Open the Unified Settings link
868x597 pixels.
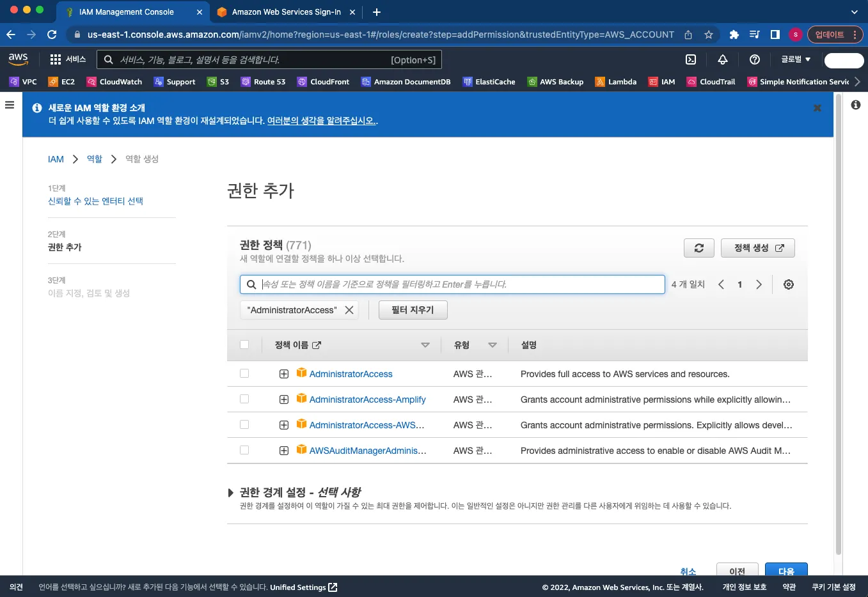[304, 587]
